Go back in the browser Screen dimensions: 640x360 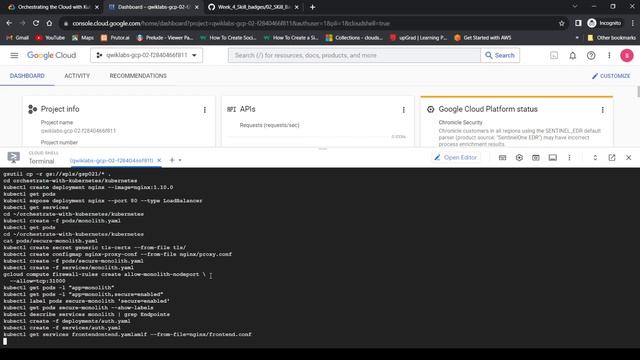[x=9, y=23]
